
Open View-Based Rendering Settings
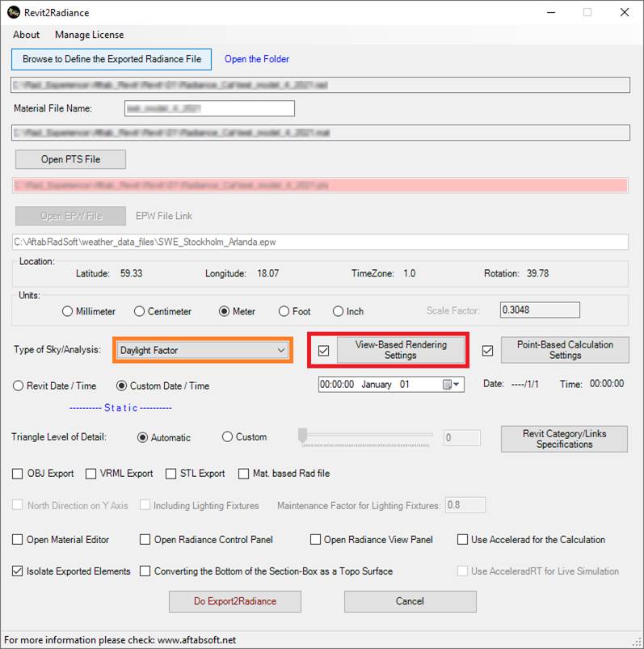coord(401,350)
